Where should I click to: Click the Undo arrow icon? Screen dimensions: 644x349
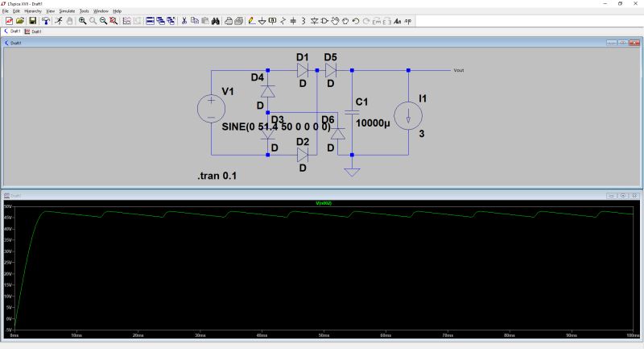(356, 21)
